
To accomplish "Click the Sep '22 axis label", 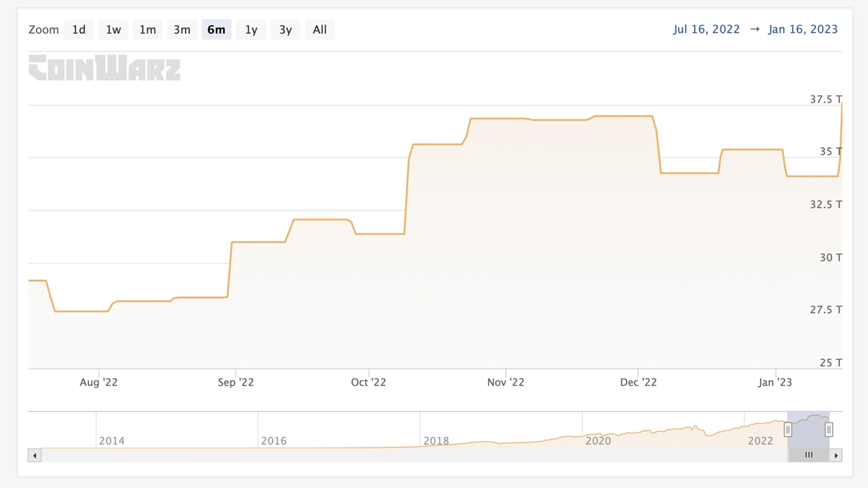I will 236,382.
